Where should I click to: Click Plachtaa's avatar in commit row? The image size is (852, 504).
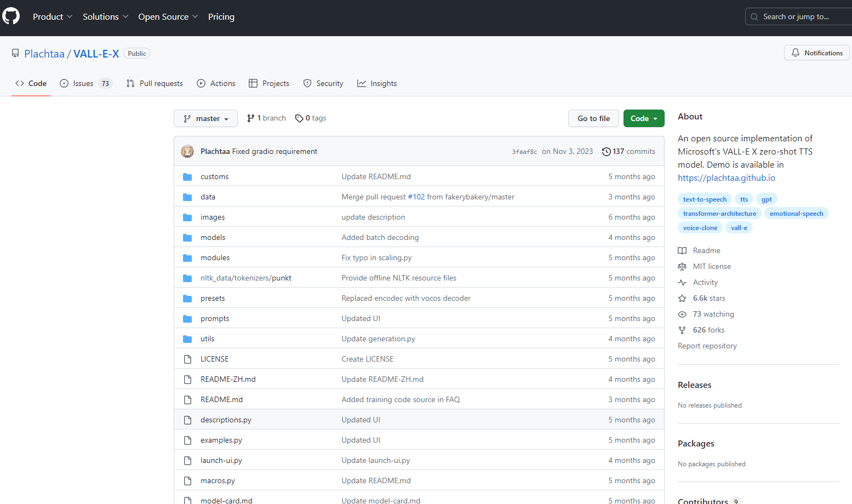point(187,151)
